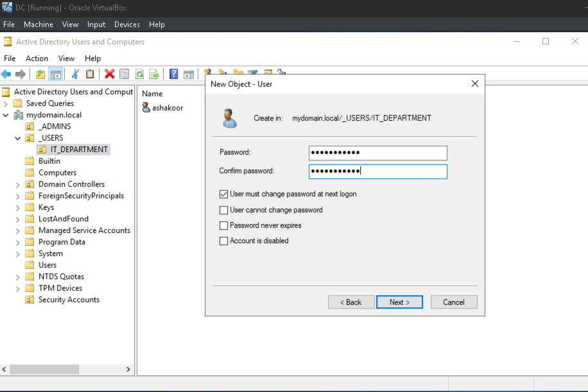
Task: Open the Properties toolbar icon
Action: point(124,74)
